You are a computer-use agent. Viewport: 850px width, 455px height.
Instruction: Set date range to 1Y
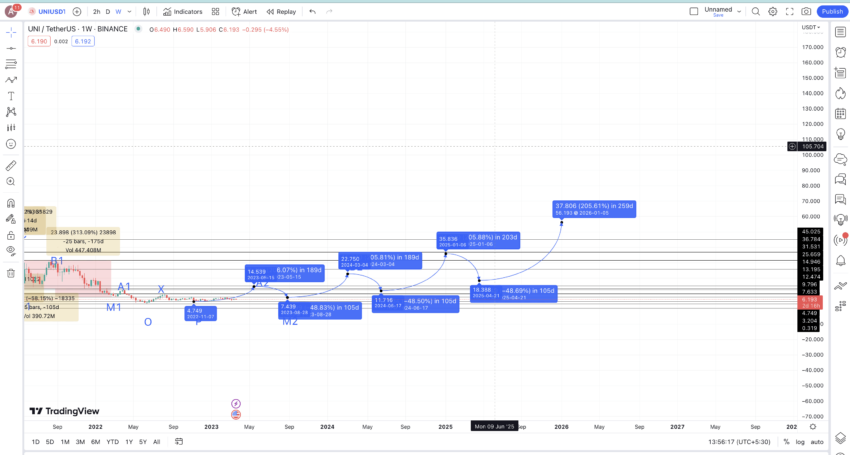[129, 442]
